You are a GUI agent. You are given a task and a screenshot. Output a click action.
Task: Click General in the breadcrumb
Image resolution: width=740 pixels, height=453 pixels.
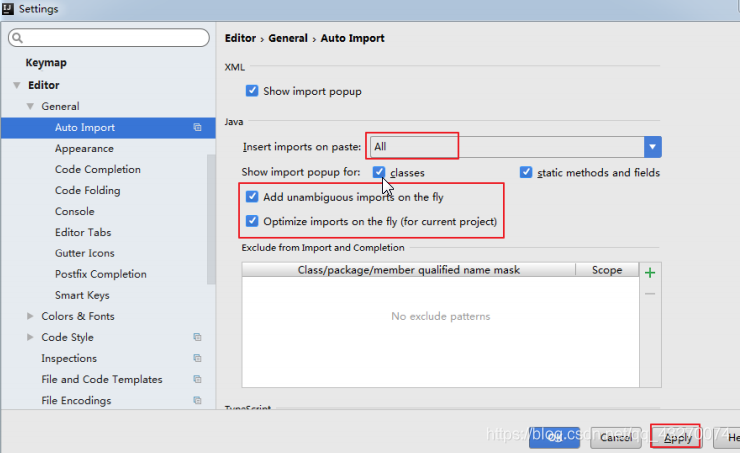coord(288,38)
